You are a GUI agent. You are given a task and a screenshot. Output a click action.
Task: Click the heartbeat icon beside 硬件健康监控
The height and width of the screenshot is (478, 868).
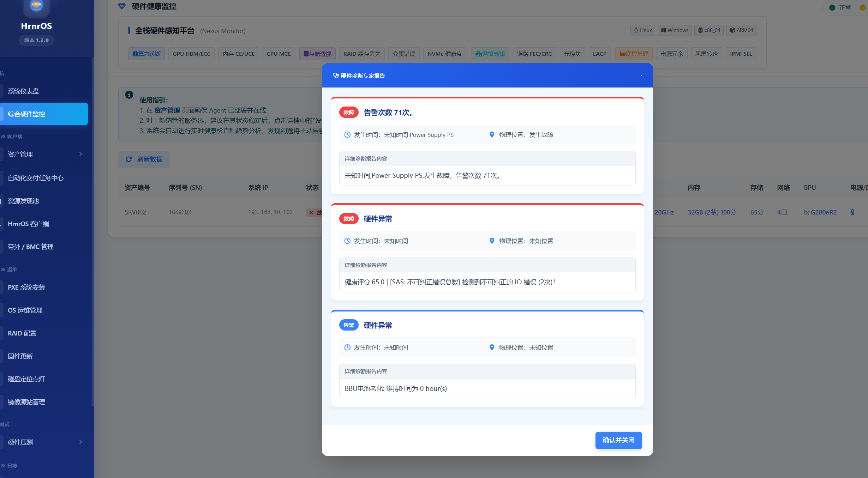pyautogui.click(x=122, y=6)
